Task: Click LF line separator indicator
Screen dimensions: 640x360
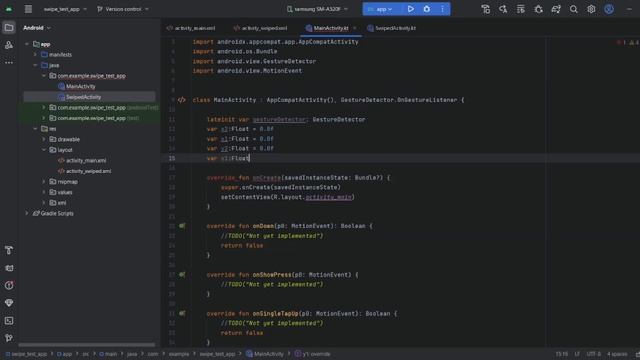Action: click(577, 354)
